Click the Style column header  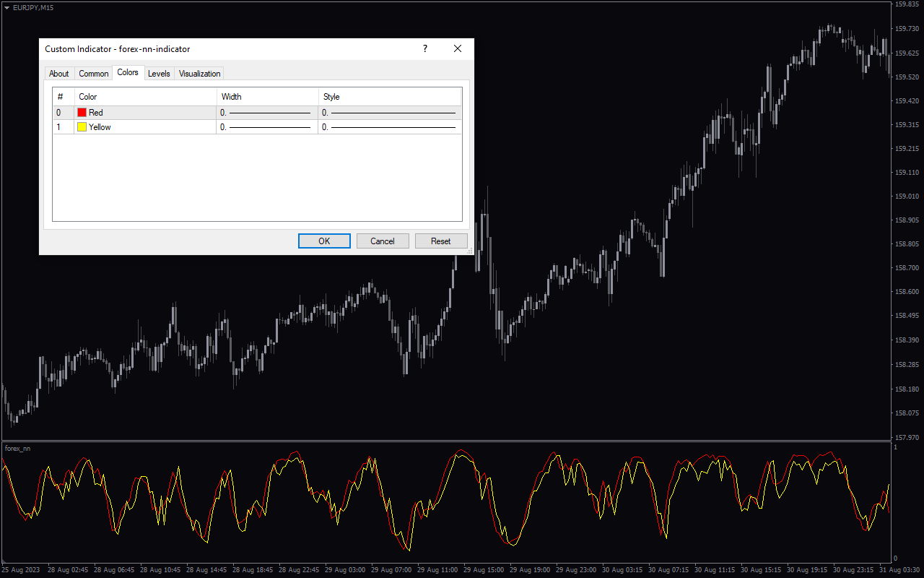coord(390,97)
